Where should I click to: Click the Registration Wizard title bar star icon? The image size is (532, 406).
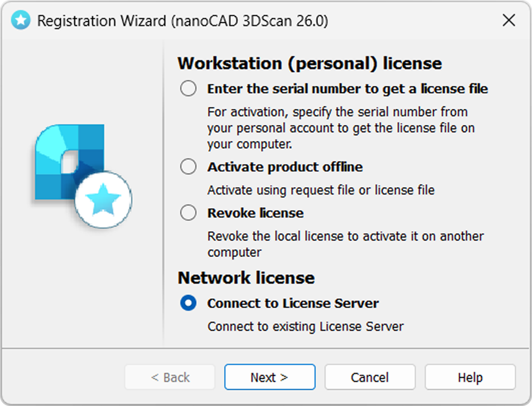pyautogui.click(x=21, y=20)
